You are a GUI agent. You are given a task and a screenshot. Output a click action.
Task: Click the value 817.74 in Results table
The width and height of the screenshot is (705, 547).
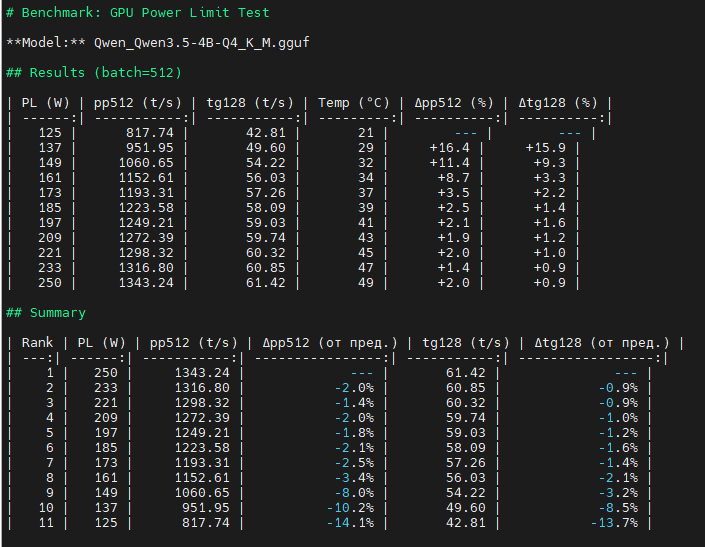[x=150, y=133]
